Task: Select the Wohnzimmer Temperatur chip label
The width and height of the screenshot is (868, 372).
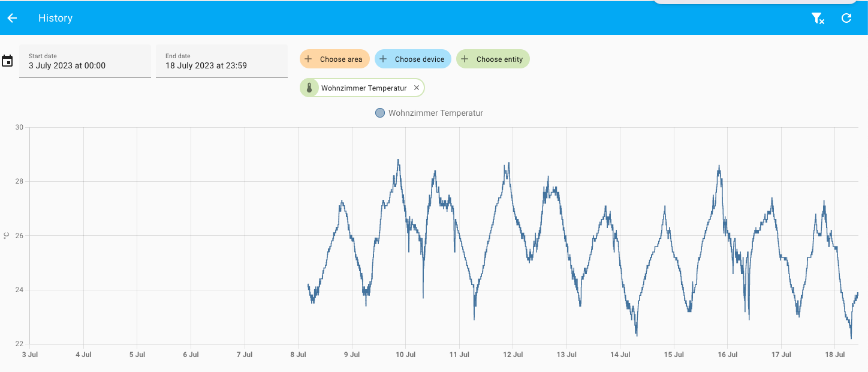Action: click(x=363, y=88)
